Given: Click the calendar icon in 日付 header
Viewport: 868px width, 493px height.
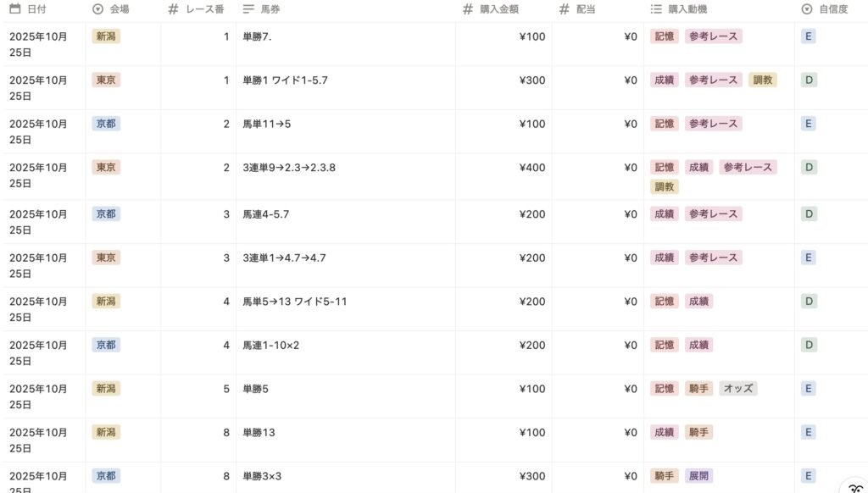Looking at the screenshot, I should [14, 9].
